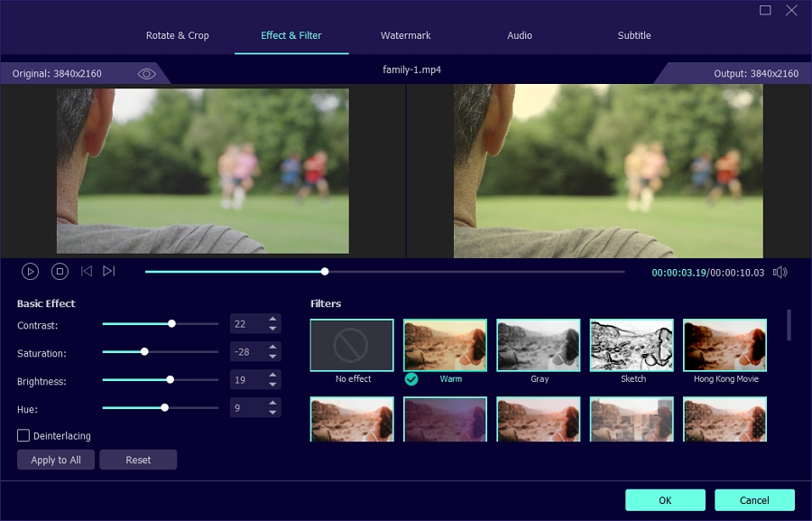Screen dimensions: 812x521
Task: Switch to the Rotate & Crop tab
Action: [x=177, y=35]
